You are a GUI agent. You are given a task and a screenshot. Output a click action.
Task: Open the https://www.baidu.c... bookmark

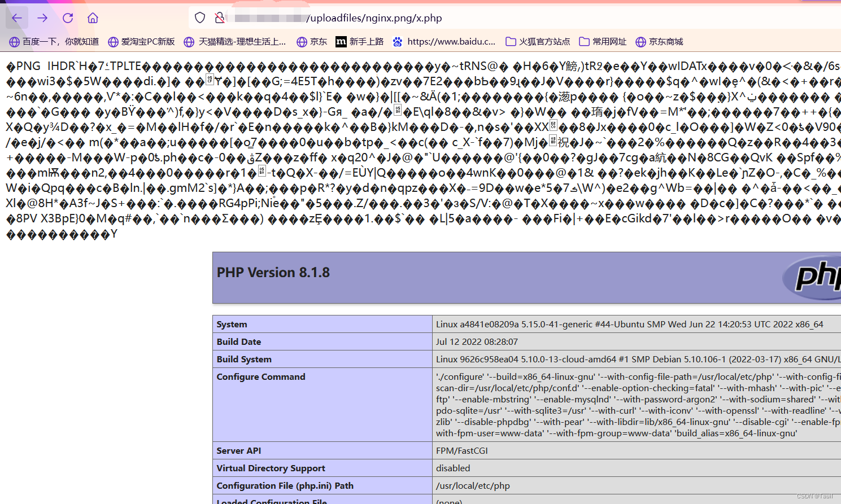pyautogui.click(x=445, y=42)
